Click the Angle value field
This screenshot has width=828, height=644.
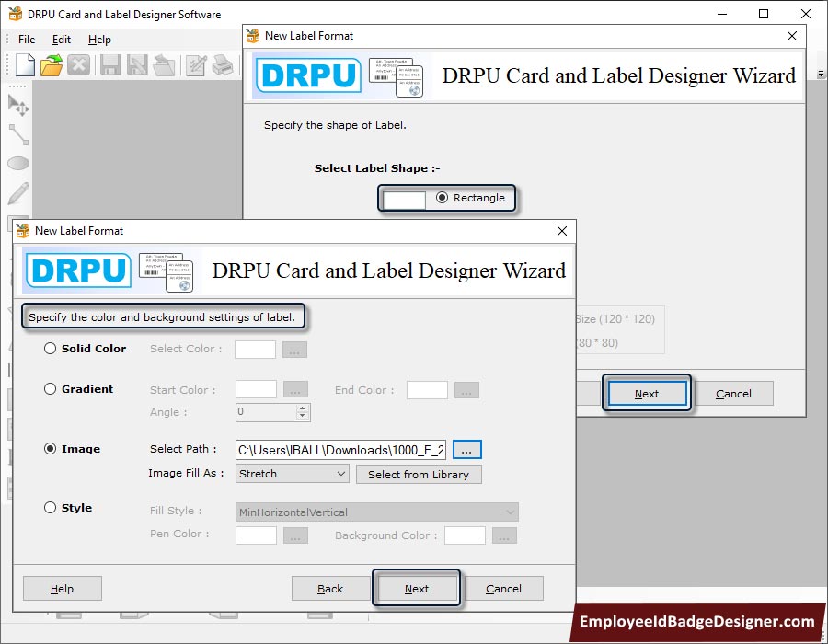coord(266,412)
